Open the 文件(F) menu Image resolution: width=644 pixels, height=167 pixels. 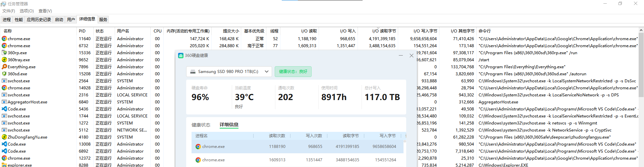tap(9, 11)
